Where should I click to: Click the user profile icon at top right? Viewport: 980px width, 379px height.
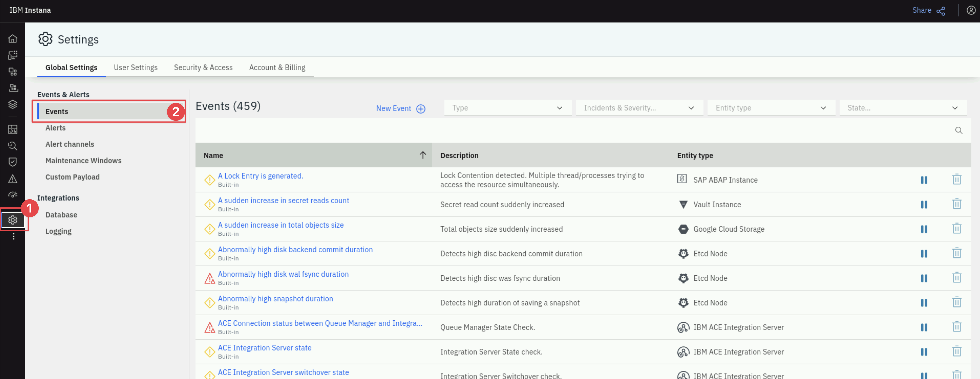[970, 10]
